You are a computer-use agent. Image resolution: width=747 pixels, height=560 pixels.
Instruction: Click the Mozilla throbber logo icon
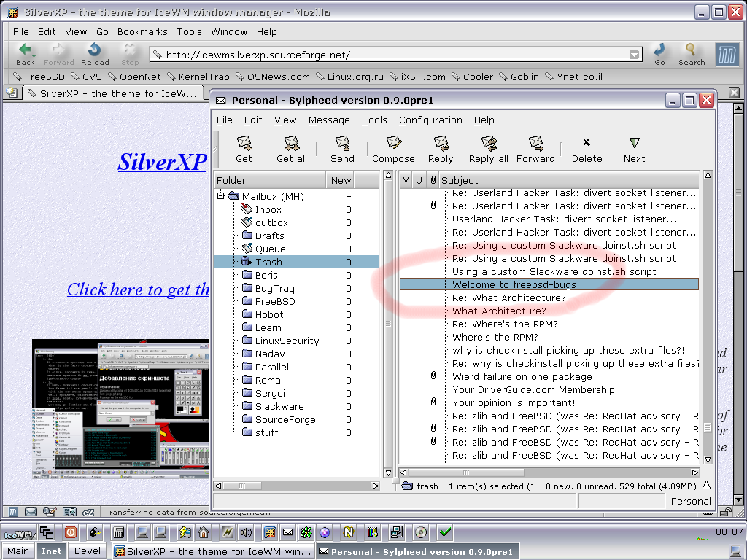pos(727,55)
